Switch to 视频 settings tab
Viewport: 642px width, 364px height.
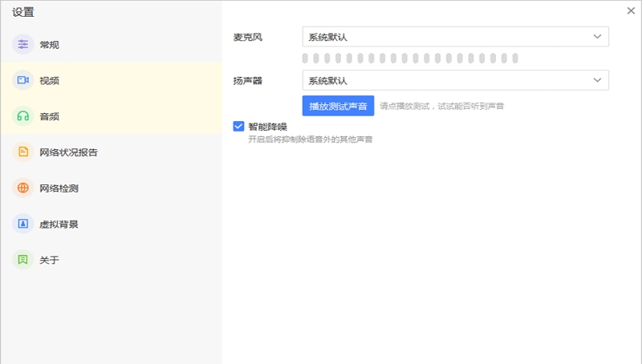click(x=112, y=80)
